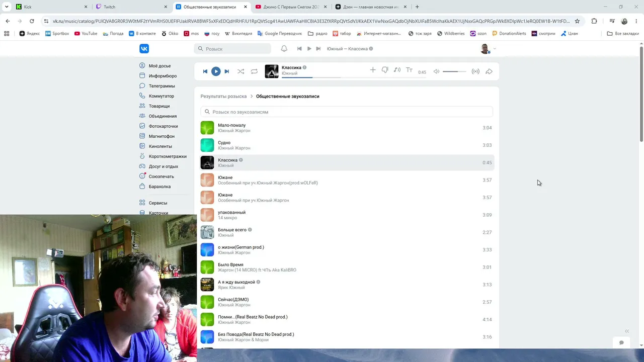Viewport: 644px width, 362px height.
Task: Add current track with plus icon
Action: (373, 70)
